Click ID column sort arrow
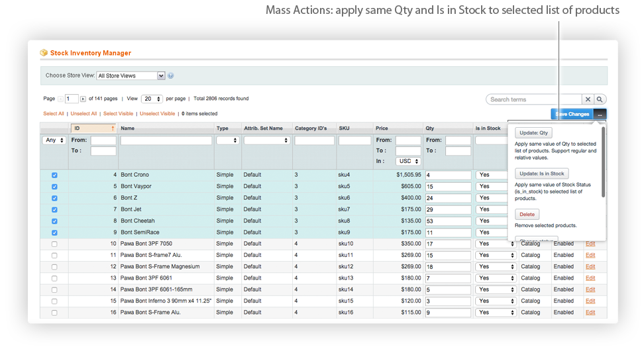Screen dimensions: 644x357 (x=113, y=128)
